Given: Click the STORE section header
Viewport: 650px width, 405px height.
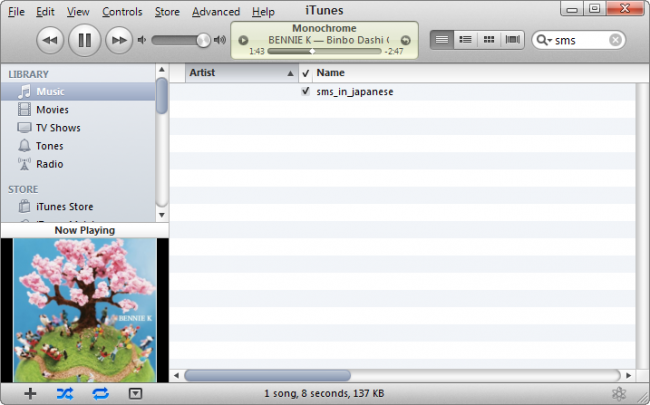Looking at the screenshot, I should pos(23,189).
